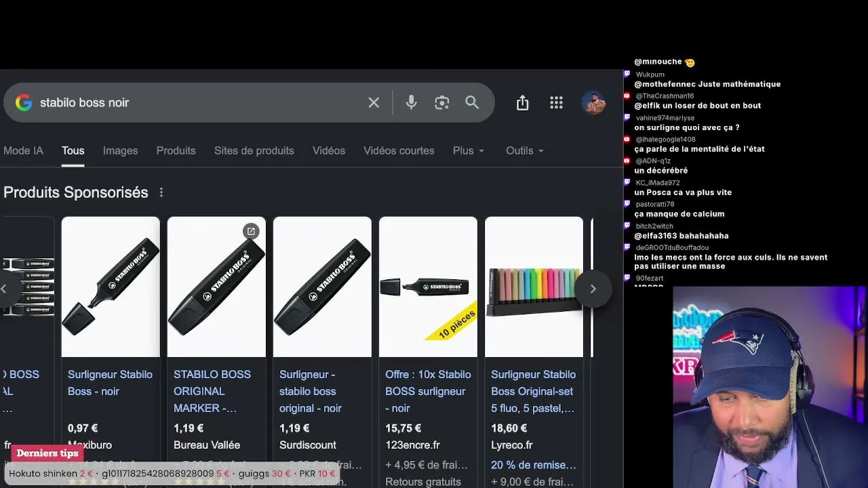Click the 20 % de remise link
This screenshot has width=868, height=488.
[534, 465]
